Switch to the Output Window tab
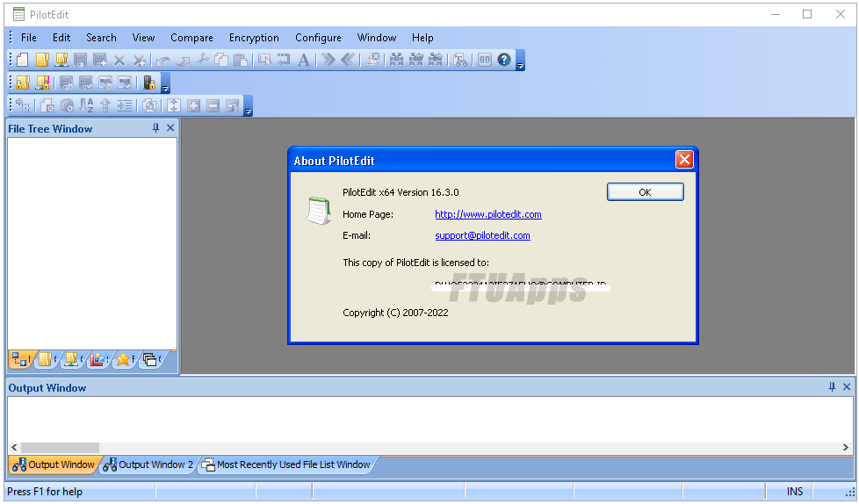Screen dimensions: 859x504 coord(54,464)
